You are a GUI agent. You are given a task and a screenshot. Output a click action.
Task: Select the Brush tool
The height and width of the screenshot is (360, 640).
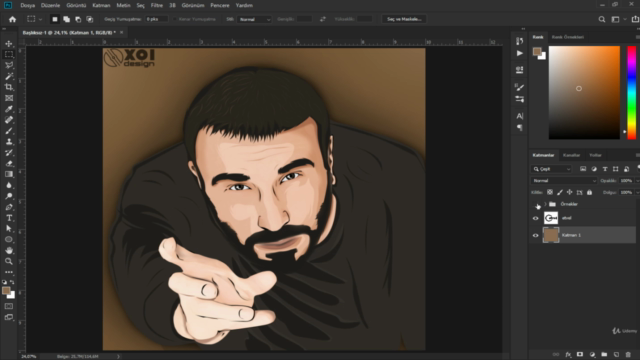9,131
